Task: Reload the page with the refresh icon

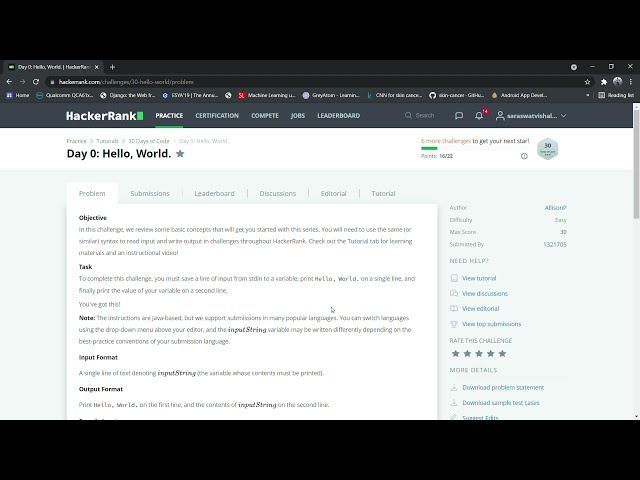Action: click(36, 82)
